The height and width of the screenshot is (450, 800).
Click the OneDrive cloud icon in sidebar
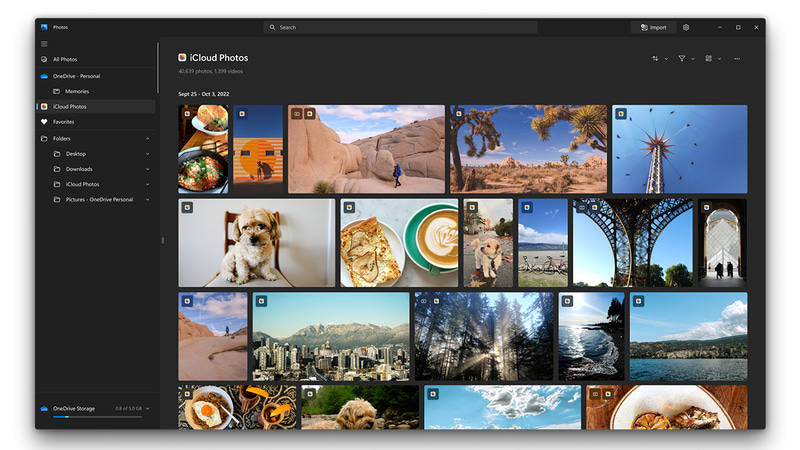(44, 76)
